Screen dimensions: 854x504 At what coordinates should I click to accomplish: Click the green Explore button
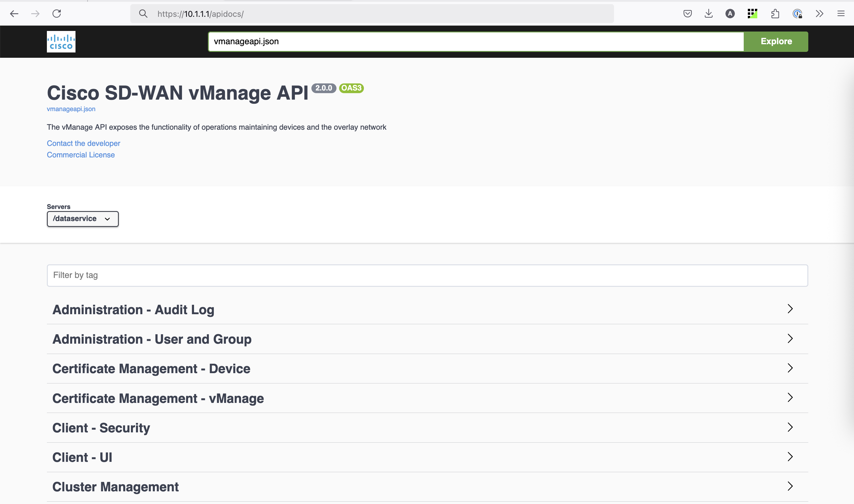coord(776,42)
